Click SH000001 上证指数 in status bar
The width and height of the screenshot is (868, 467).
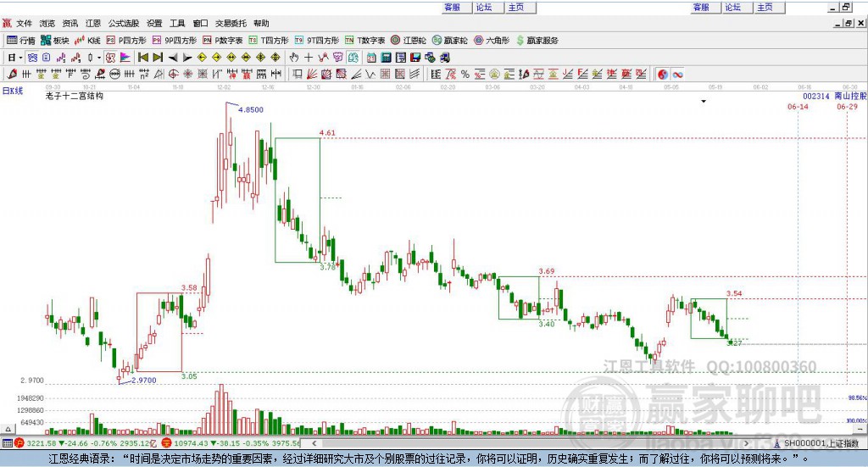[x=821, y=443]
